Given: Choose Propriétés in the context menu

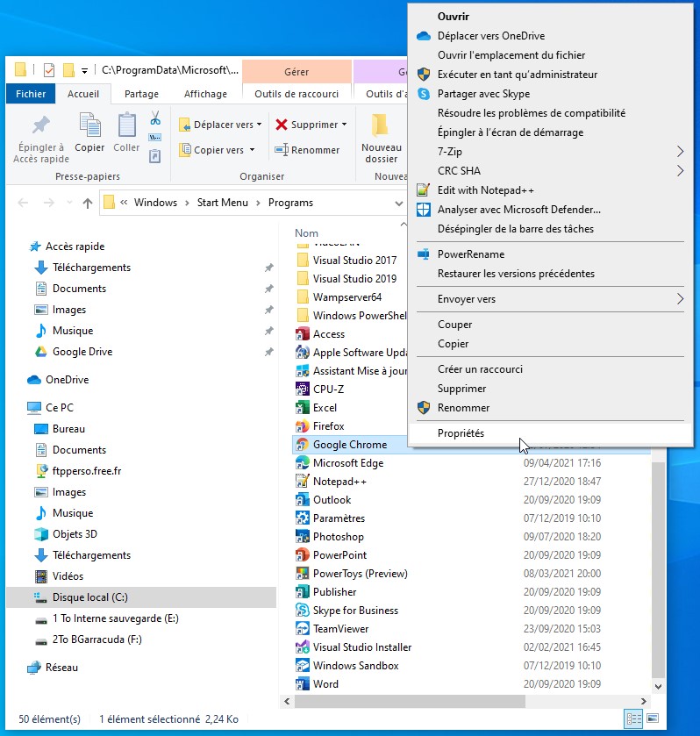Looking at the screenshot, I should pos(461,433).
